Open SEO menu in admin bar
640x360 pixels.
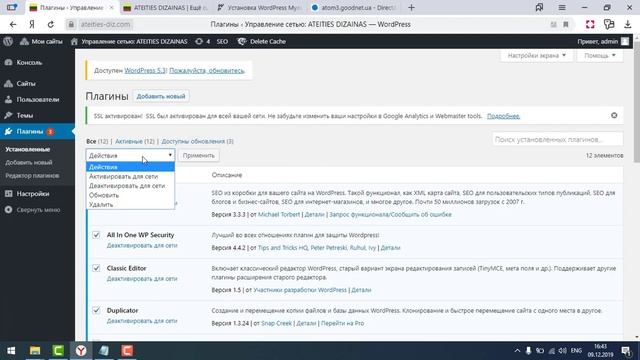click(x=222, y=41)
